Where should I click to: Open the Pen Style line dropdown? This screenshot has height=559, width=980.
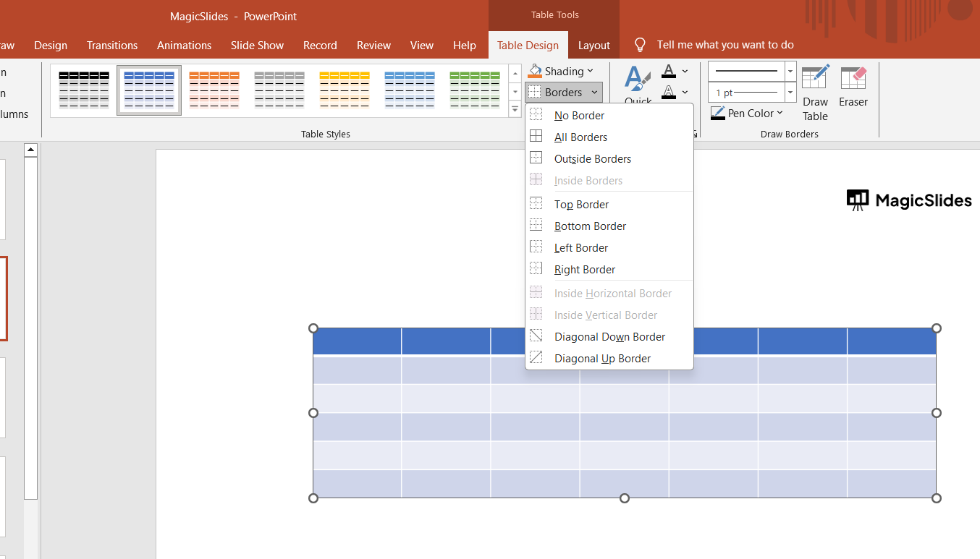tap(790, 71)
